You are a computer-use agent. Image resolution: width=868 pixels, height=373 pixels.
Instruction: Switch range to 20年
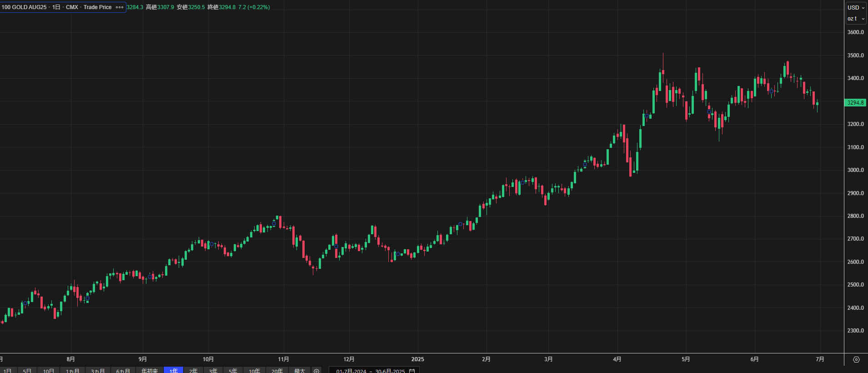click(277, 371)
